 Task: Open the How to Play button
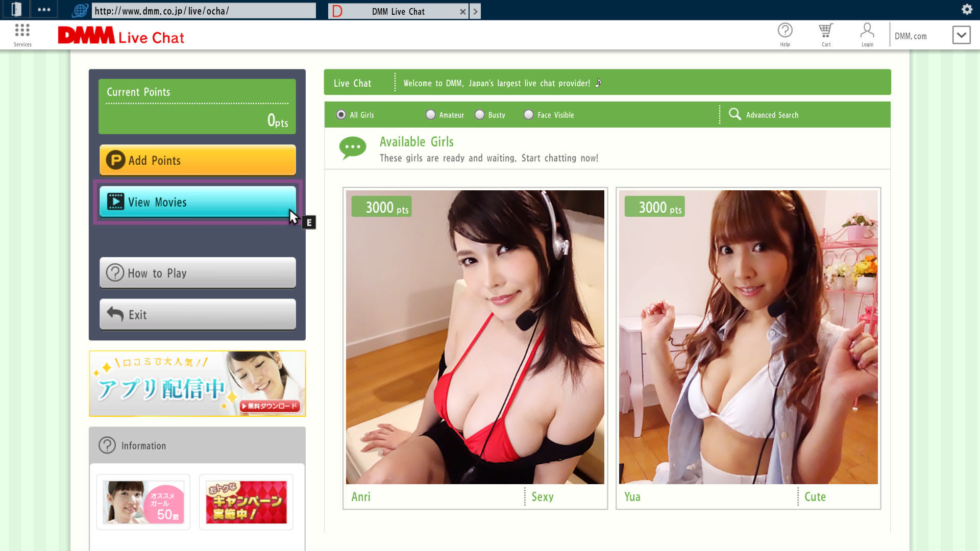[x=198, y=273]
